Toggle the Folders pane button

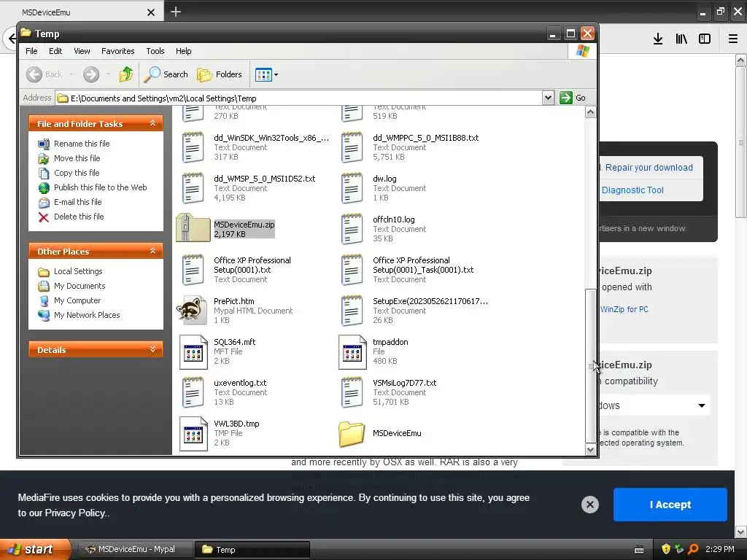[220, 74]
